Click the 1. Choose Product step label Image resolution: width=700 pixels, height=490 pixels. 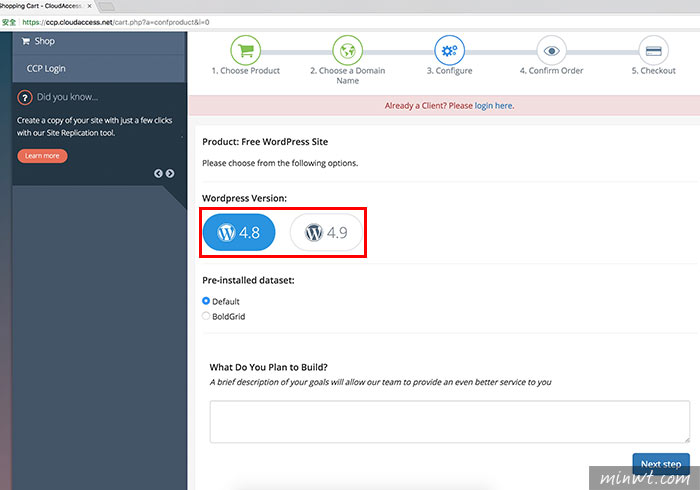click(x=246, y=71)
